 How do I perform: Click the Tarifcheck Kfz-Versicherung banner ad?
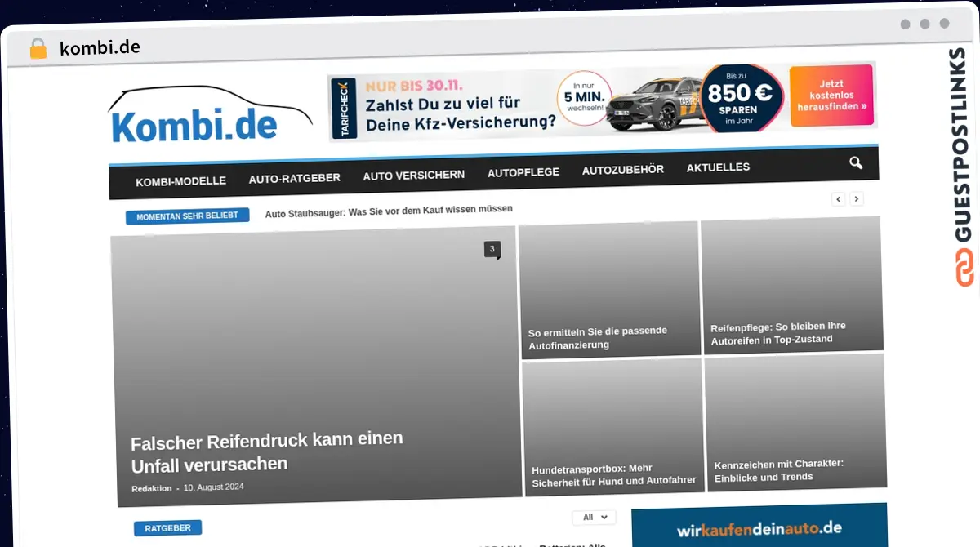[x=602, y=102]
